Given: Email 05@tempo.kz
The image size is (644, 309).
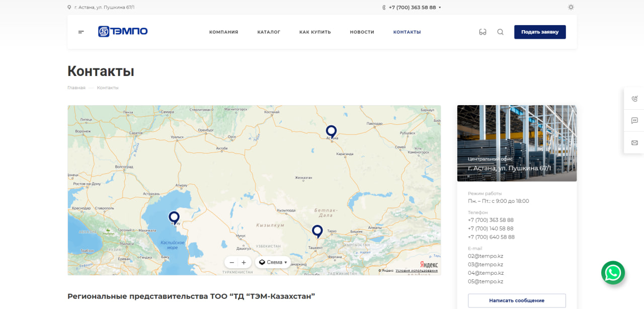Looking at the screenshot, I should click(486, 281).
